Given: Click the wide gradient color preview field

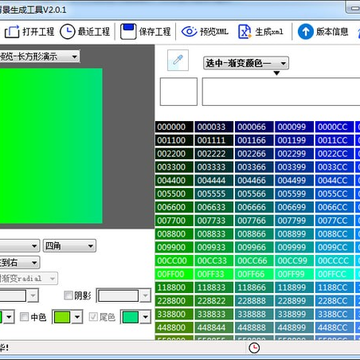Looking at the screenshot, I should pyautogui.click(x=281, y=92).
